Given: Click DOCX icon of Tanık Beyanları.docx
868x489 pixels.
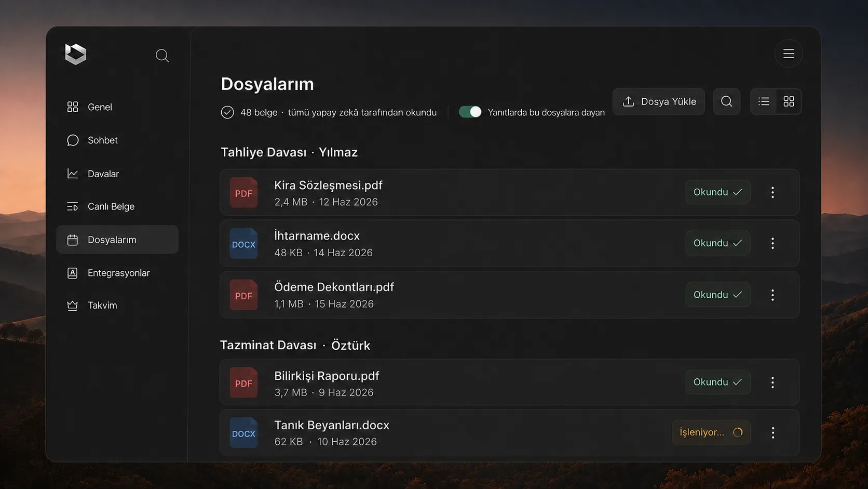Looking at the screenshot, I should pos(243,433).
